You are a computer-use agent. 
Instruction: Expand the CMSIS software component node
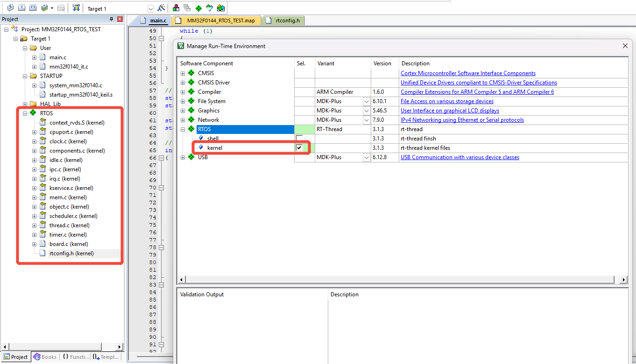tap(183, 73)
